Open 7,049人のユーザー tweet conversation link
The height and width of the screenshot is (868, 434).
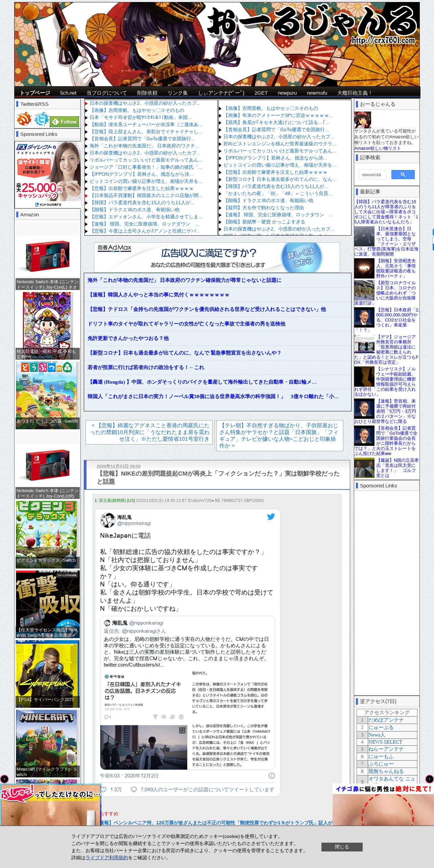coord(207,790)
